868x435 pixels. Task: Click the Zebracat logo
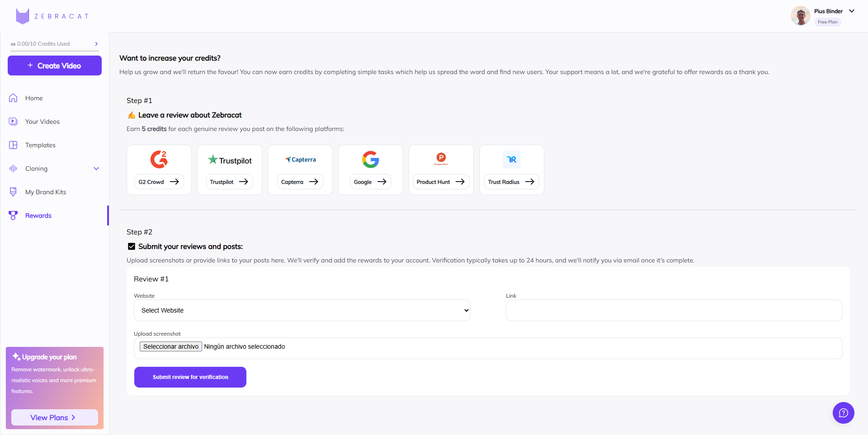pos(52,16)
